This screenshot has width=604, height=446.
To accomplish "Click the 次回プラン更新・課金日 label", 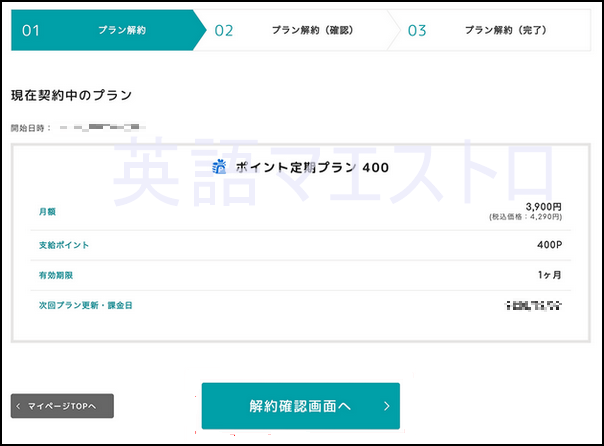I will 85,305.
